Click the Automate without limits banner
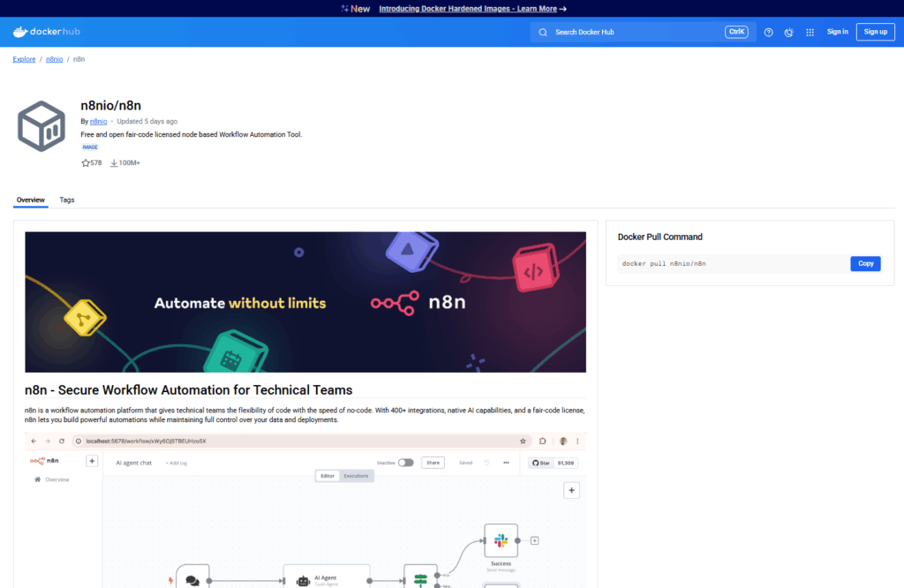Viewport: 904px width, 588px height. (305, 302)
